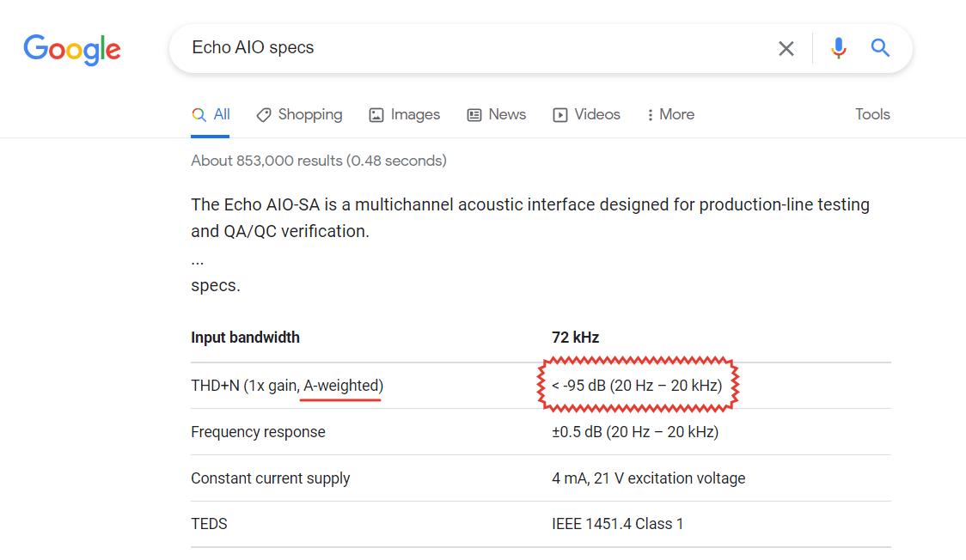This screenshot has height=560, width=966.
Task: Open the Google logo homepage link
Action: click(72, 49)
